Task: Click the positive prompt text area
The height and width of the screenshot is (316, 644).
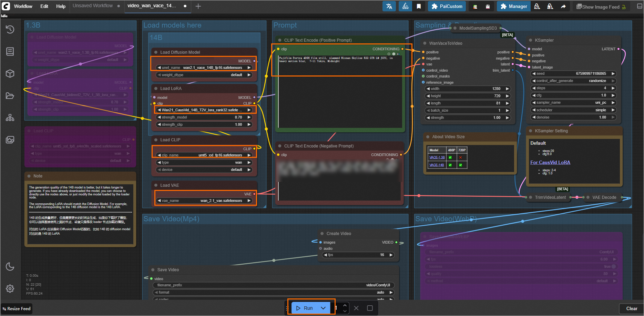Action: 340,91
